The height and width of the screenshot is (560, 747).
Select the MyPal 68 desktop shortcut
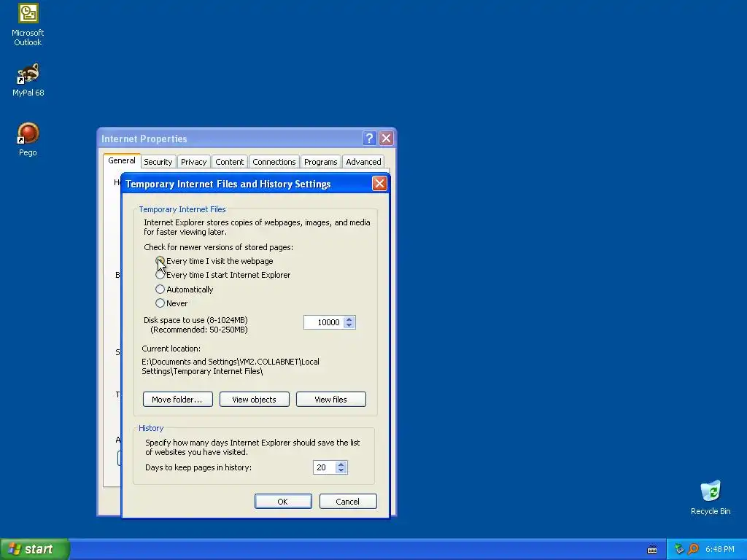pos(28,80)
